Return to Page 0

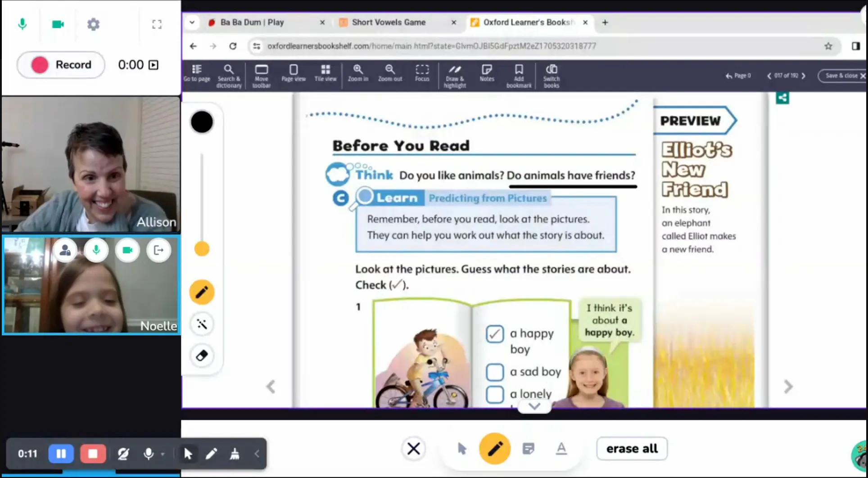(x=738, y=76)
